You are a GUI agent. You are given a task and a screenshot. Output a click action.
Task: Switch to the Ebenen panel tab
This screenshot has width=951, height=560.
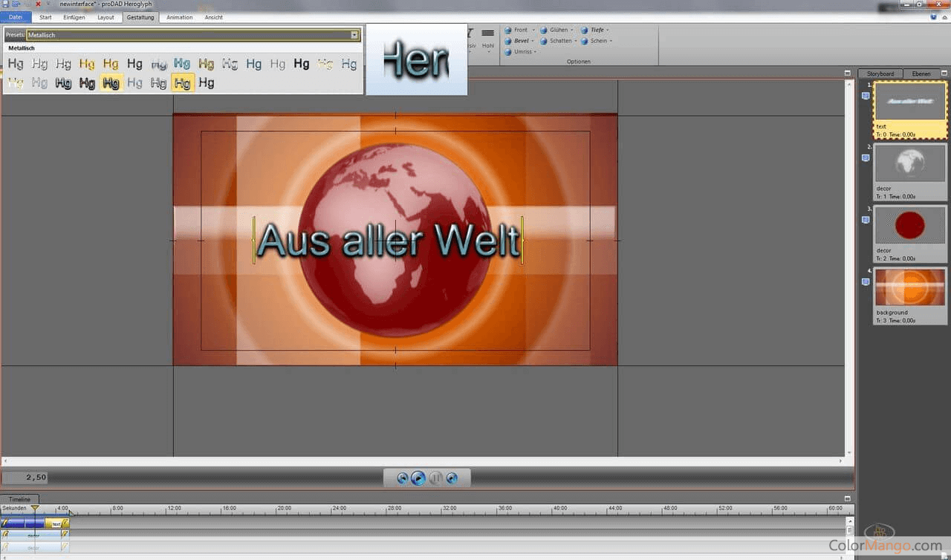pyautogui.click(x=921, y=74)
